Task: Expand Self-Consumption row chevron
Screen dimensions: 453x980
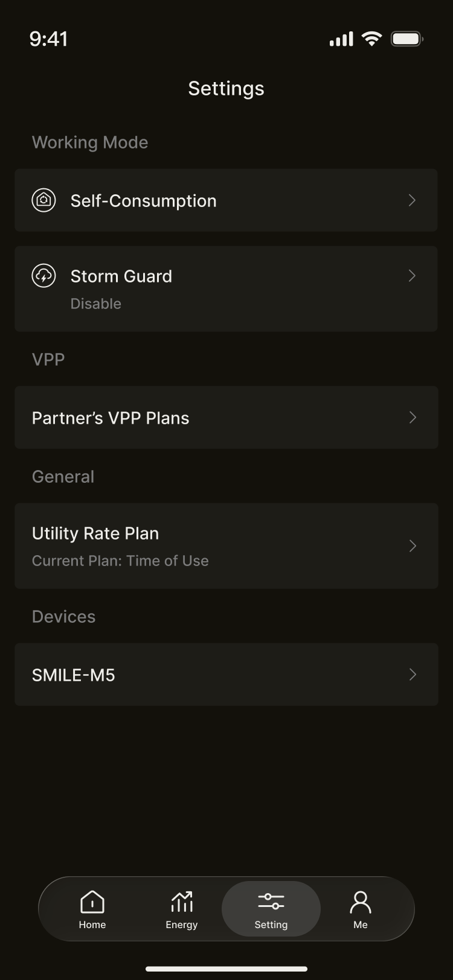Action: coord(412,200)
